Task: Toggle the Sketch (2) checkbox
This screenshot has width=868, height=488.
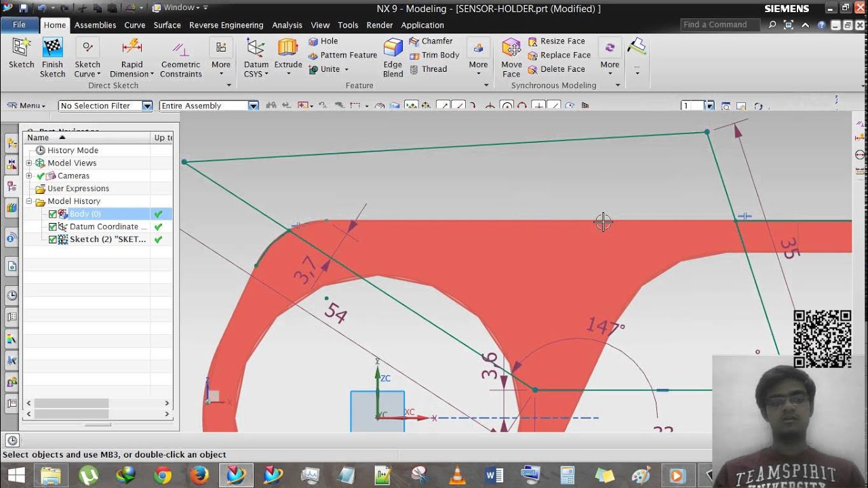Action: [x=53, y=240]
